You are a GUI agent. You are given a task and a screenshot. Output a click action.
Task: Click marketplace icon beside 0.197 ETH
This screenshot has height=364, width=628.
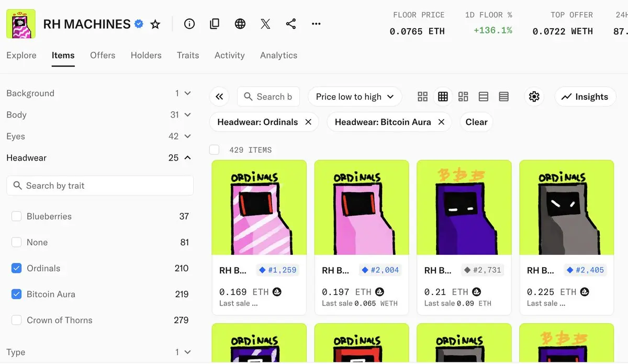(x=380, y=292)
